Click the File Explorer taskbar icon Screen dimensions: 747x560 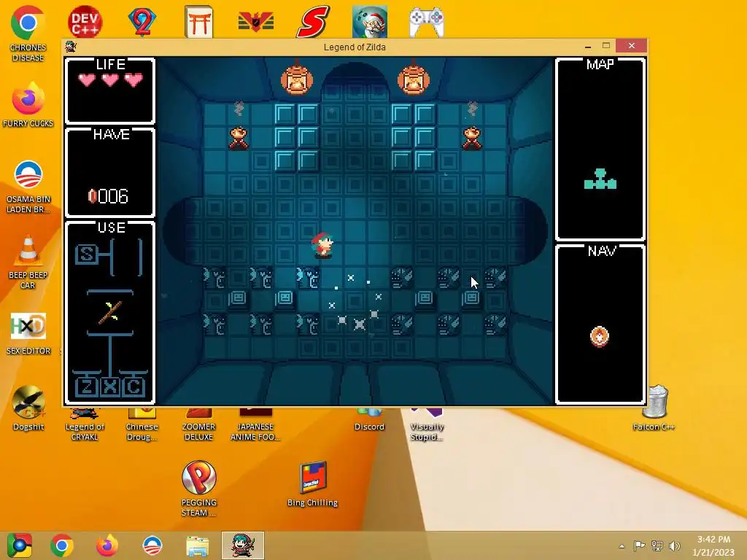198,545
